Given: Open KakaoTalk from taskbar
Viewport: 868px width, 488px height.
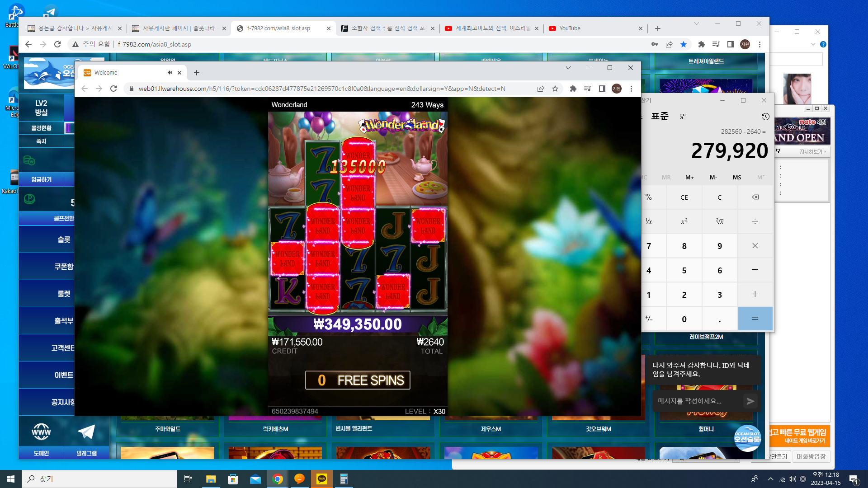Looking at the screenshot, I should click(x=322, y=479).
